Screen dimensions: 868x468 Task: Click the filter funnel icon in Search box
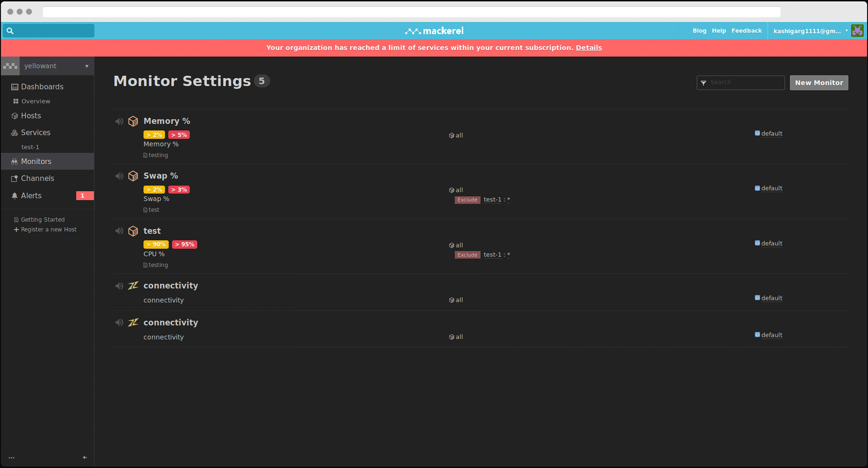pos(704,83)
